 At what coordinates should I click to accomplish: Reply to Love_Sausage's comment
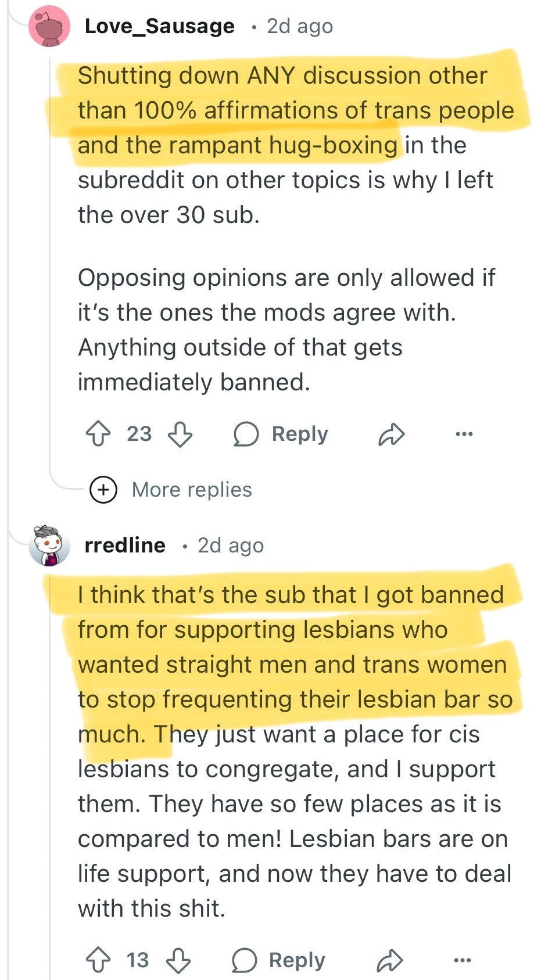(281, 434)
